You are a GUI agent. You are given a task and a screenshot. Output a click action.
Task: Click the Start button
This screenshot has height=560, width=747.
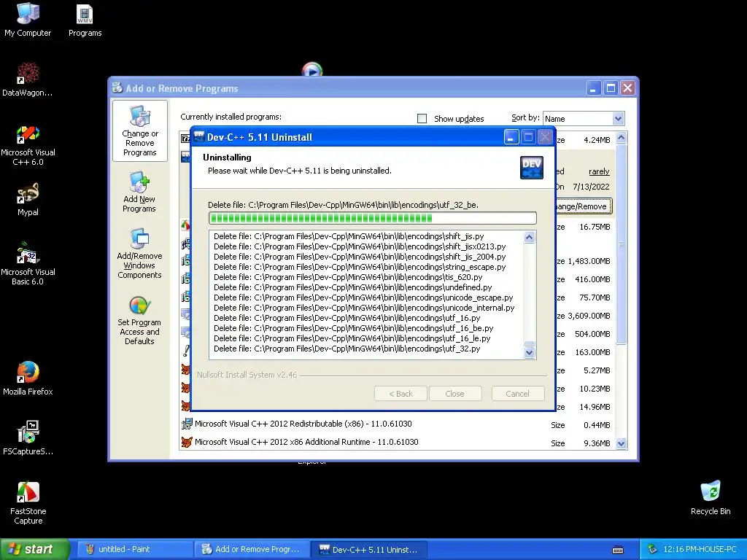(x=34, y=549)
